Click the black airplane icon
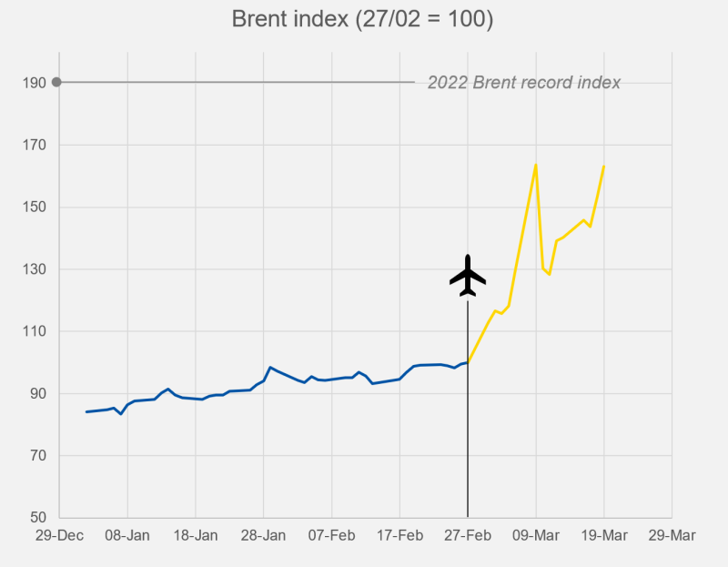This screenshot has width=728, height=567. click(468, 276)
